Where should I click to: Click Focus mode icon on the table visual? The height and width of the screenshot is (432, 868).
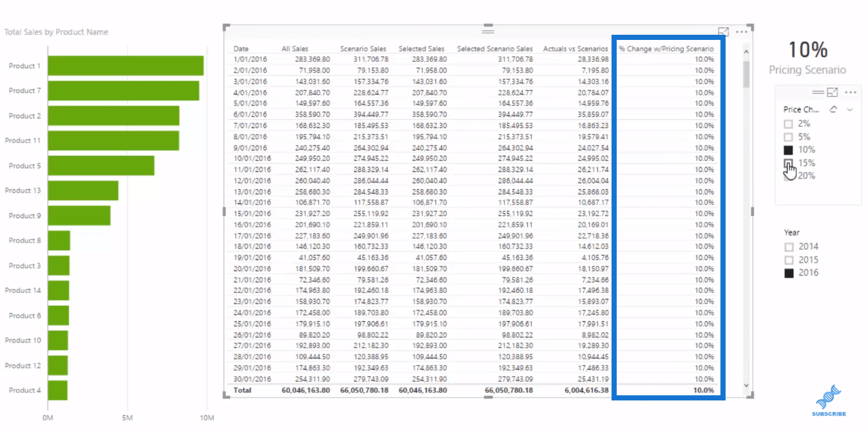tap(724, 32)
